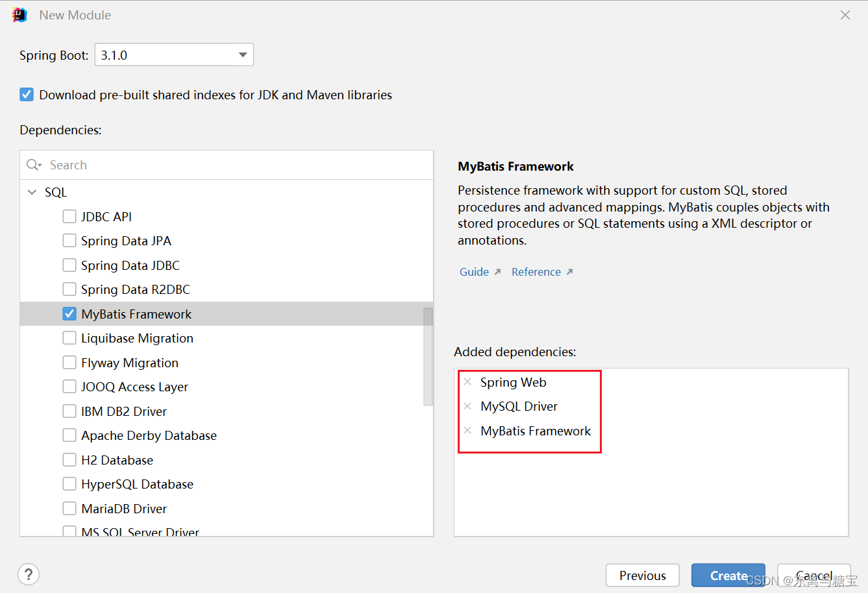Enable Apache Derby Database checkbox

[69, 435]
